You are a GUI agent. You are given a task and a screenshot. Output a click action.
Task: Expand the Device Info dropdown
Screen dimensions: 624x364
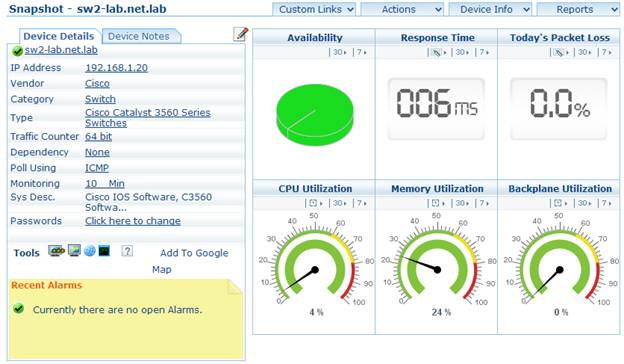pyautogui.click(x=490, y=9)
